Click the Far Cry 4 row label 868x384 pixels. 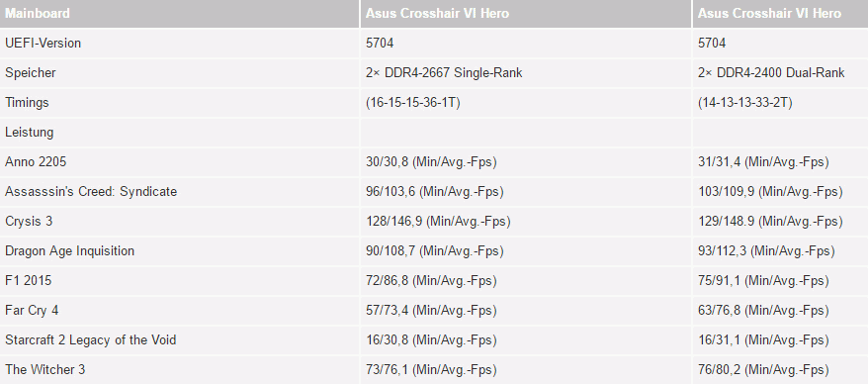click(32, 311)
